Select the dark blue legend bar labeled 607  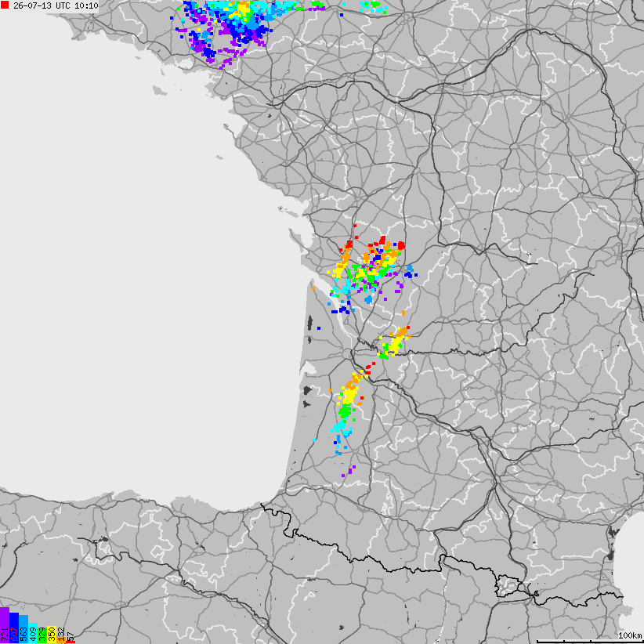point(14,628)
